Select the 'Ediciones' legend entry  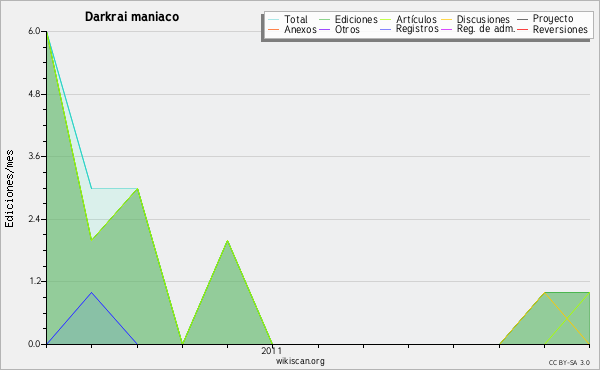pos(356,19)
